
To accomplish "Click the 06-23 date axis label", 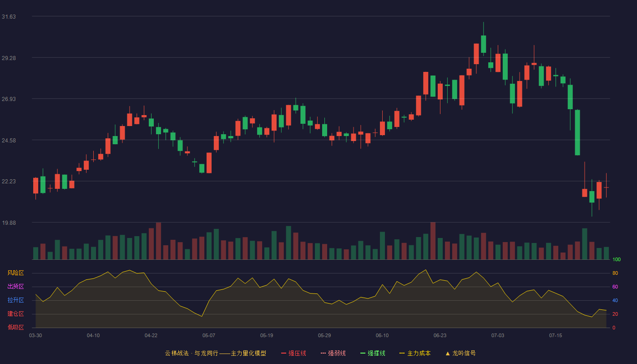I will [440, 335].
